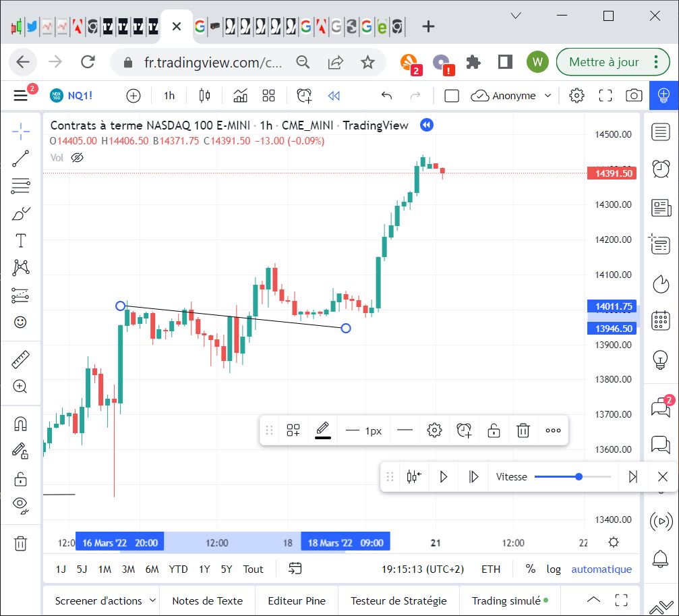Step the replay forward one bar
Image resolution: width=679 pixels, height=616 pixels.
coord(473,476)
